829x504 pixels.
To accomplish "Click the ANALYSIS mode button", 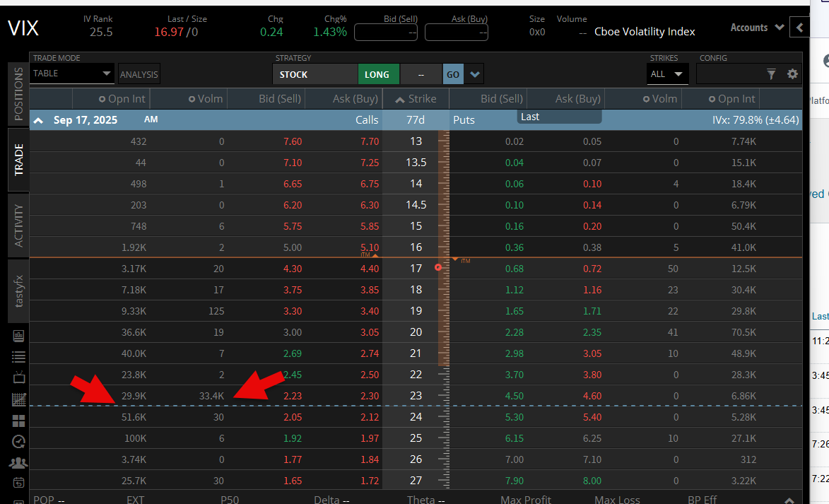I will (x=139, y=74).
